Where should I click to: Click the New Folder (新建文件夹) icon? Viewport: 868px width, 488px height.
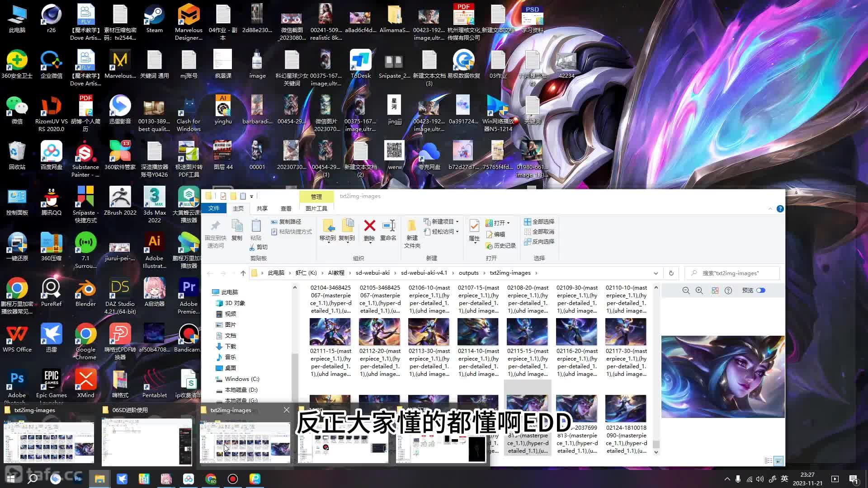412,234
